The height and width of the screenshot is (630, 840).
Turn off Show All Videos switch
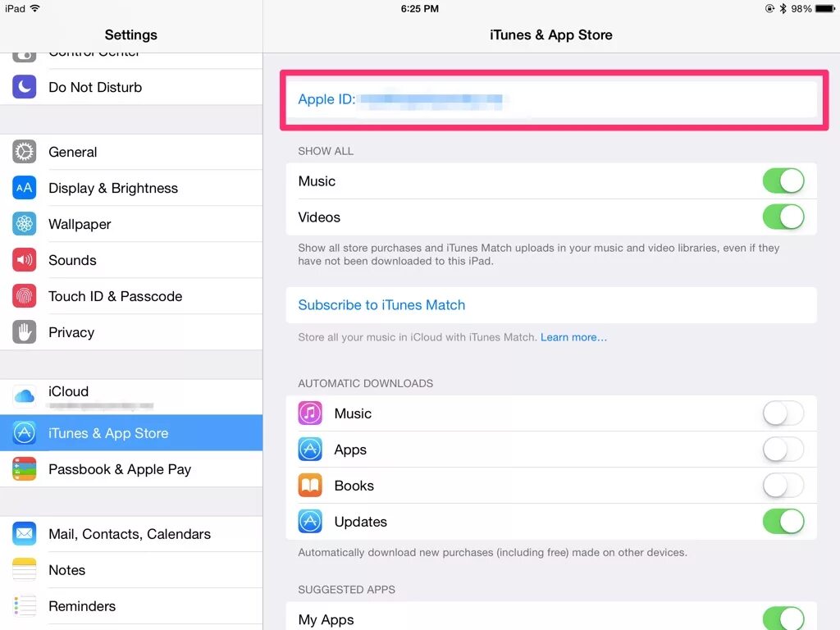(x=783, y=217)
